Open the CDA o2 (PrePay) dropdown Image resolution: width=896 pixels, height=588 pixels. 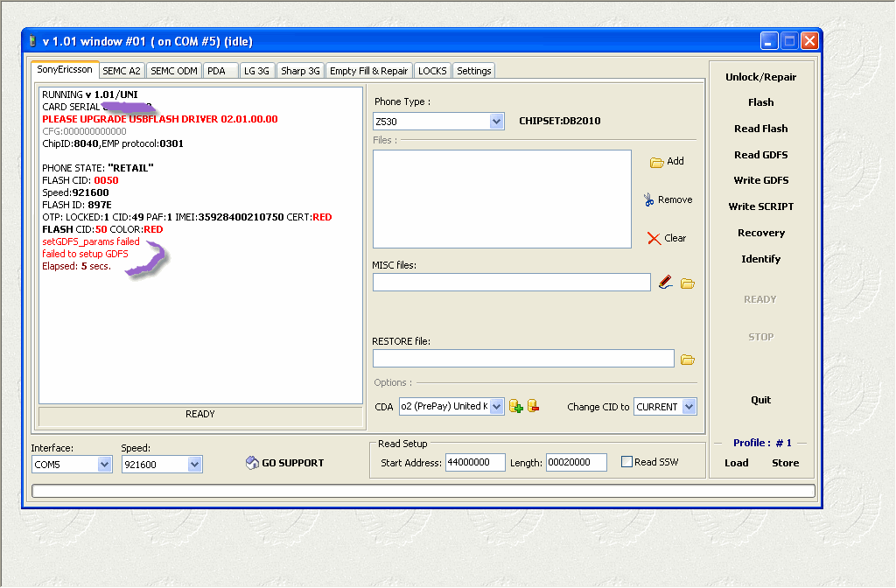point(497,407)
